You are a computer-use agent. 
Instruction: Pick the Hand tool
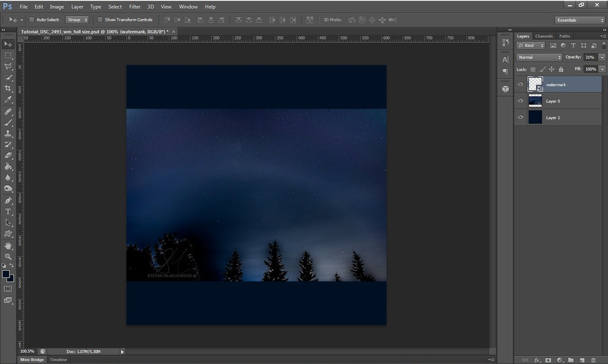pos(8,245)
